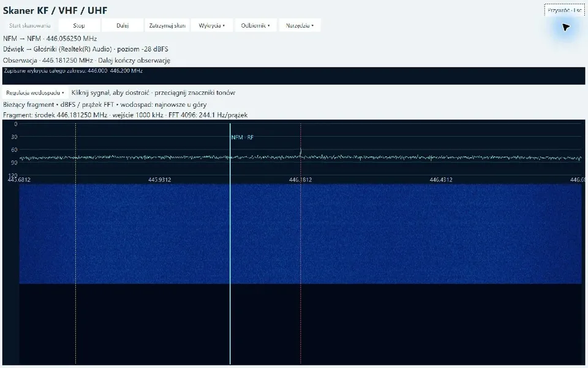Click the Obserwacja 446.181250 MHz status line
The image size is (588, 368).
(86, 61)
